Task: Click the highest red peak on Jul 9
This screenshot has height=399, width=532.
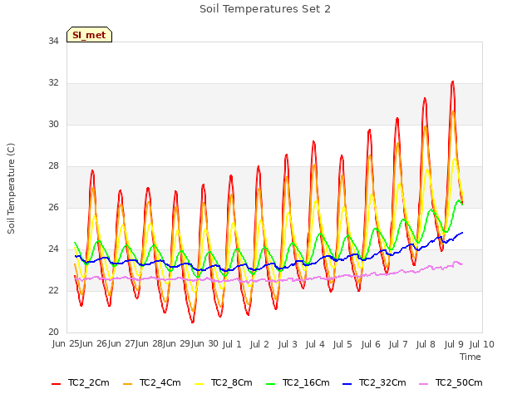Action: (x=452, y=81)
